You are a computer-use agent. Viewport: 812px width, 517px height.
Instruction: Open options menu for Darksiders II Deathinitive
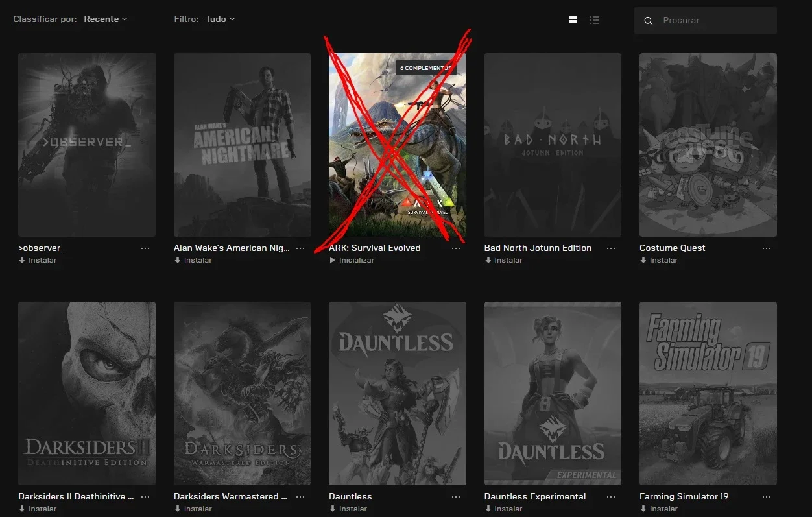point(145,497)
